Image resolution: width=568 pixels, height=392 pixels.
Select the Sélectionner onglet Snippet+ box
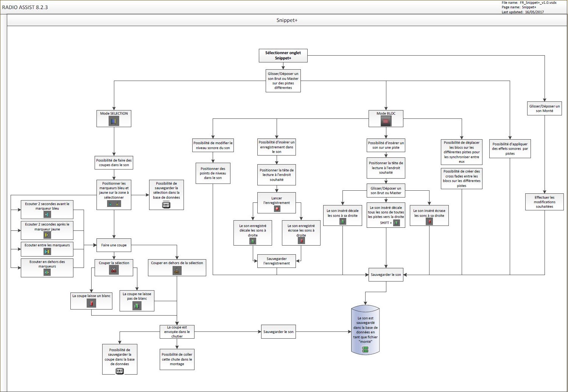283,56
